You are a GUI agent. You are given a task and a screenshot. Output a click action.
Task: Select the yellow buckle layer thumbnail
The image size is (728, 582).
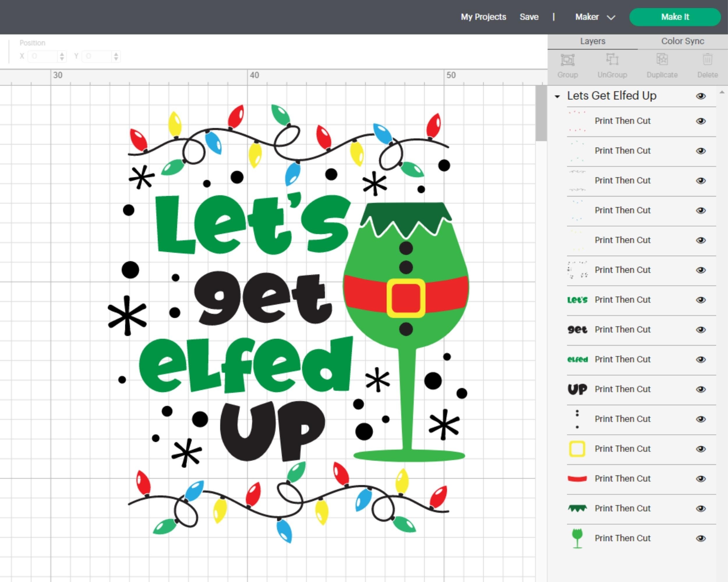[578, 449]
